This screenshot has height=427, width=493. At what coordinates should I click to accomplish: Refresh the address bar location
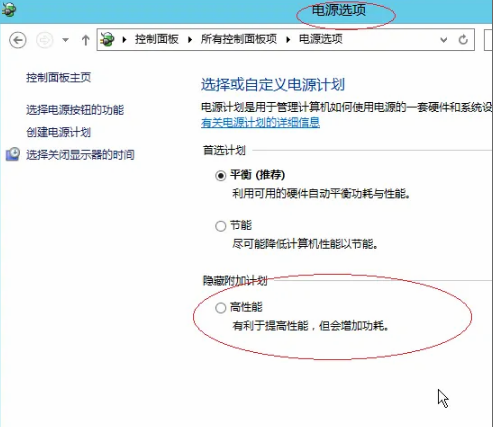463,40
